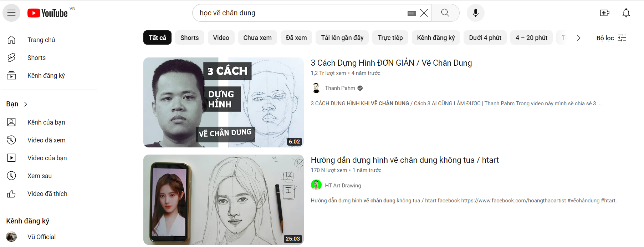The height and width of the screenshot is (247, 644).
Task: Open title 3 Cách Dựng Hình ĐƠN GIẢN
Action: [x=391, y=63]
